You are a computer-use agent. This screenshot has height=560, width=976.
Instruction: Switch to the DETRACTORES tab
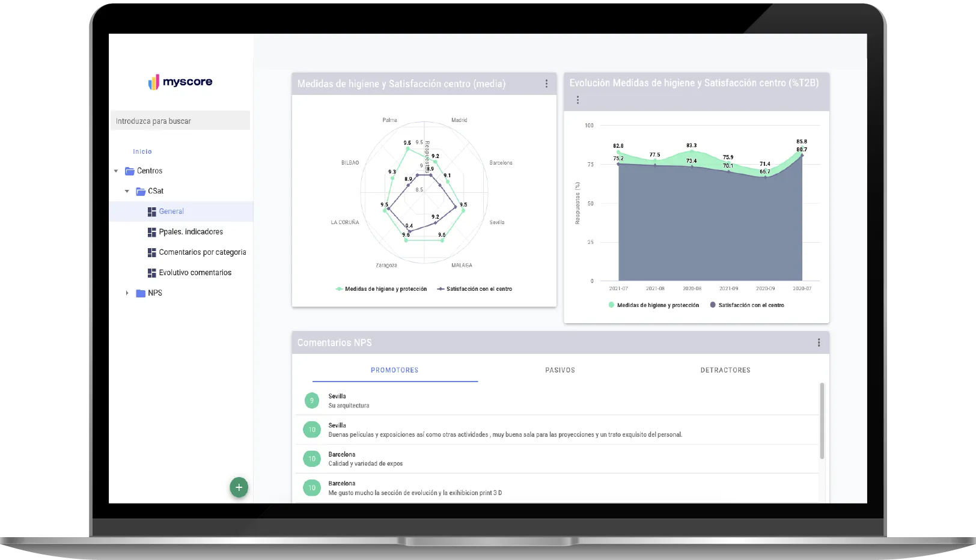pos(725,370)
